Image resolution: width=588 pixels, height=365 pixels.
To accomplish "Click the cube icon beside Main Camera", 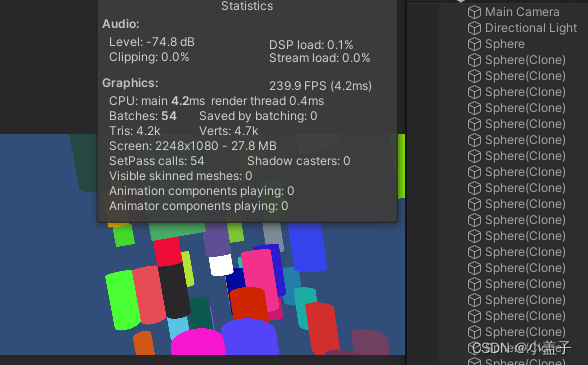I will tap(474, 12).
